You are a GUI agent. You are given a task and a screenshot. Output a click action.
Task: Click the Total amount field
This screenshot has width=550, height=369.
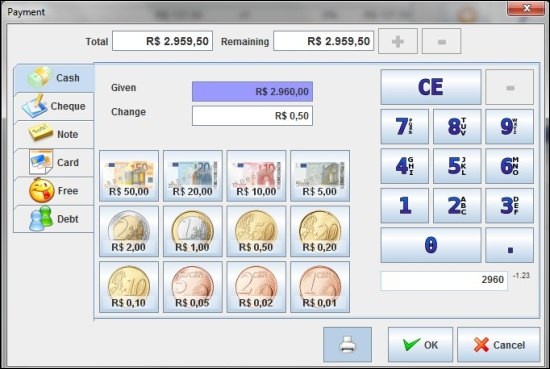(x=162, y=41)
